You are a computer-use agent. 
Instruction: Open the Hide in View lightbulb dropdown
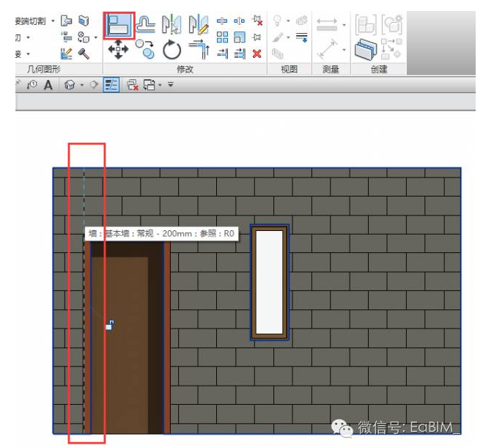[288, 21]
